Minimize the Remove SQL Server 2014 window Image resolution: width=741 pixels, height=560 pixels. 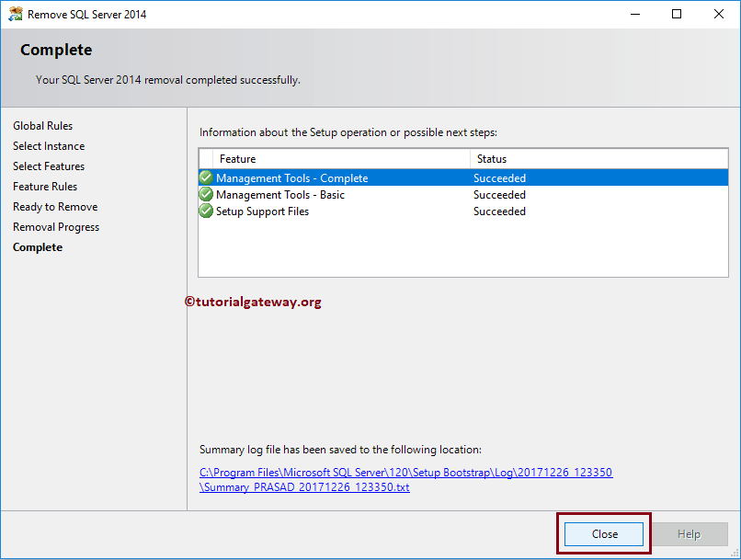pyautogui.click(x=635, y=14)
